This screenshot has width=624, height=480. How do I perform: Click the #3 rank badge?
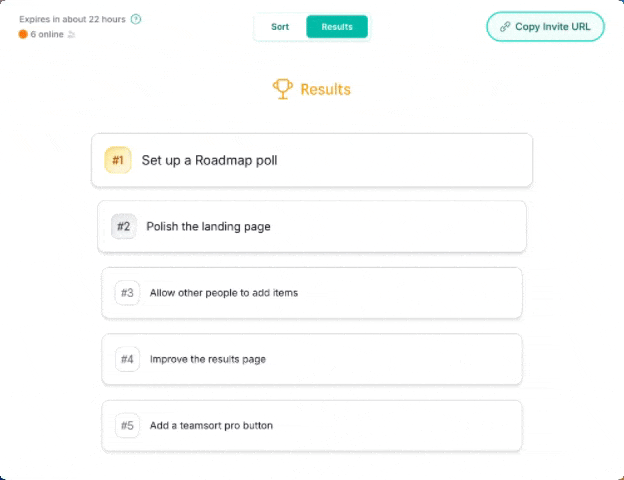[x=127, y=293]
